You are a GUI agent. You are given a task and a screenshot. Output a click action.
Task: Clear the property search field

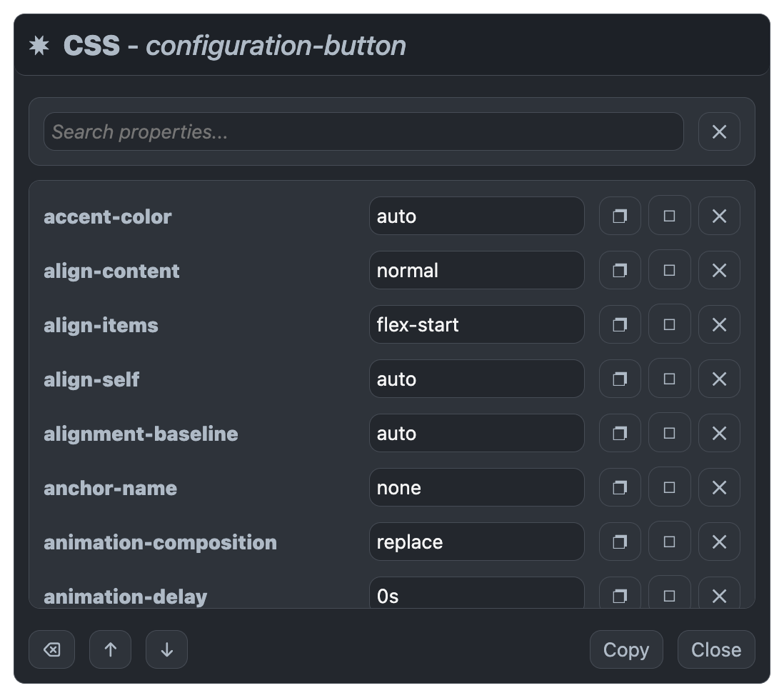pos(719,131)
